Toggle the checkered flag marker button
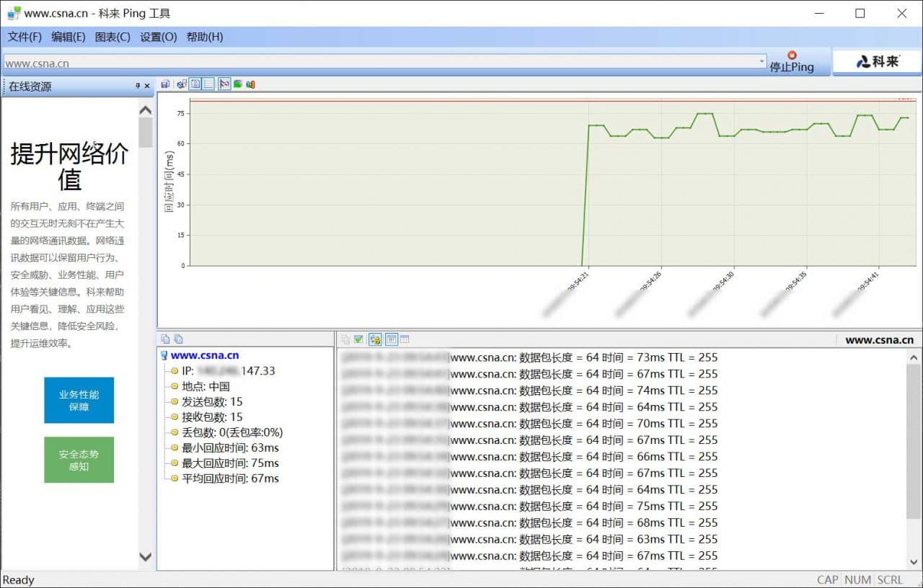The width and height of the screenshot is (923, 588). (224, 84)
